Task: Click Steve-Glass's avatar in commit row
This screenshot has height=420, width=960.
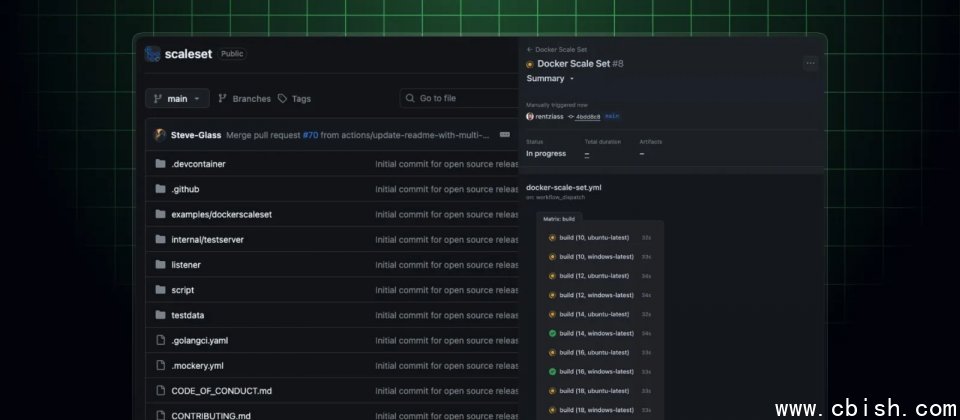Action: tap(159, 135)
